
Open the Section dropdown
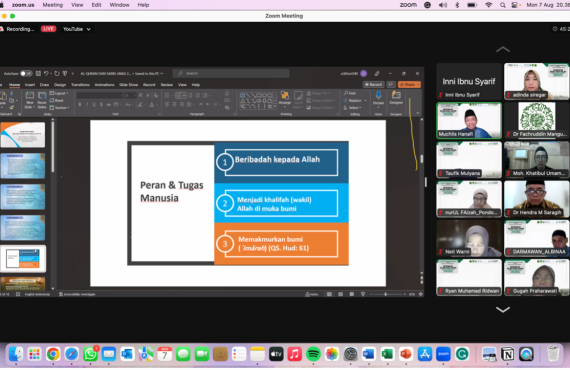60,107
